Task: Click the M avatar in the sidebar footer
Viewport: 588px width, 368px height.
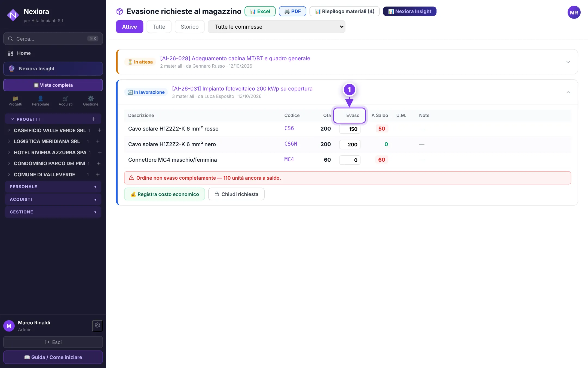Action: [x=9, y=326]
